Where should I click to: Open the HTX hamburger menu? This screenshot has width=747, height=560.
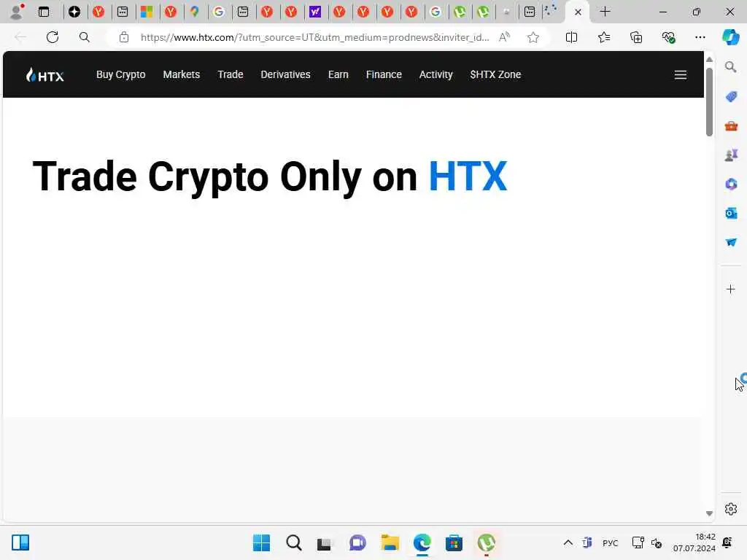pyautogui.click(x=681, y=75)
